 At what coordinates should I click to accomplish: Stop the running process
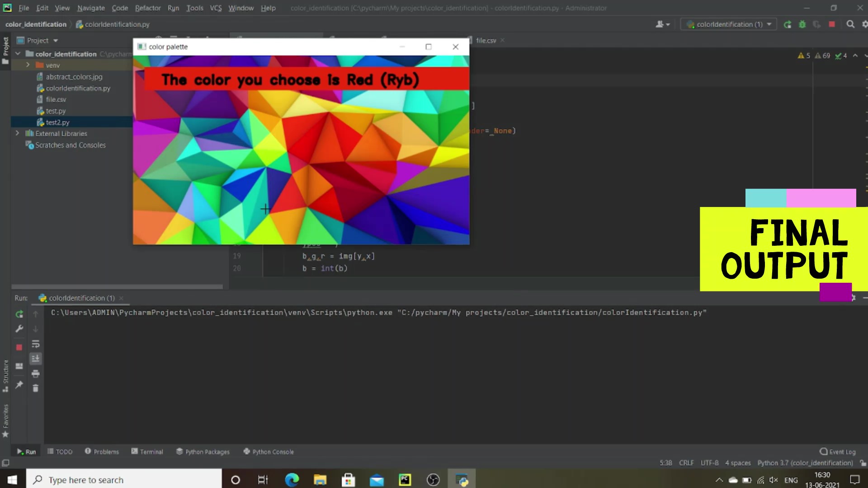coord(831,24)
